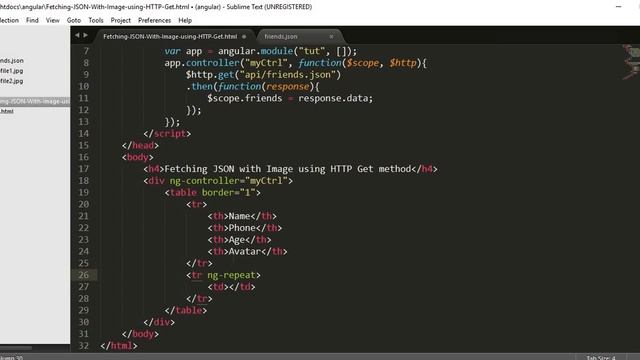Place cursor inside empty td tags
Image resolution: width=640 pixels, height=360 pixels.
[229, 287]
